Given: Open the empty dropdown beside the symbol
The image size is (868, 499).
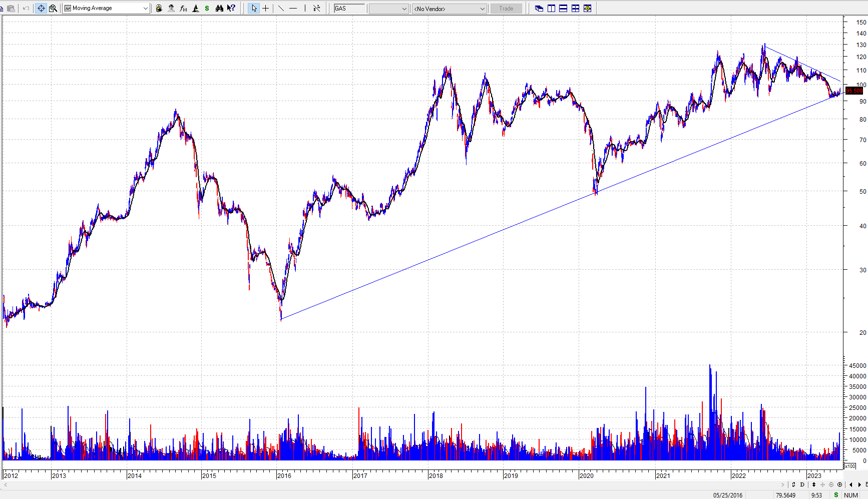Looking at the screenshot, I should [x=389, y=9].
